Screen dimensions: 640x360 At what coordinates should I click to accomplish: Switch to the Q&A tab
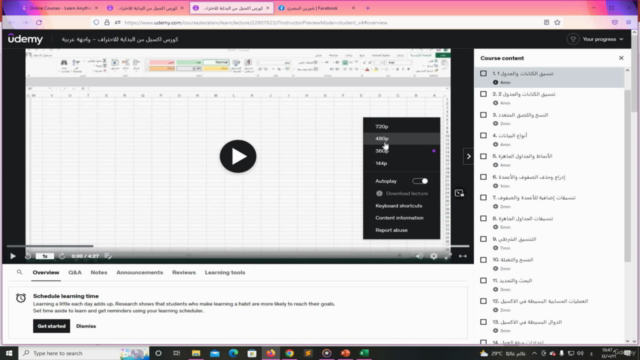pyautogui.click(x=75, y=272)
